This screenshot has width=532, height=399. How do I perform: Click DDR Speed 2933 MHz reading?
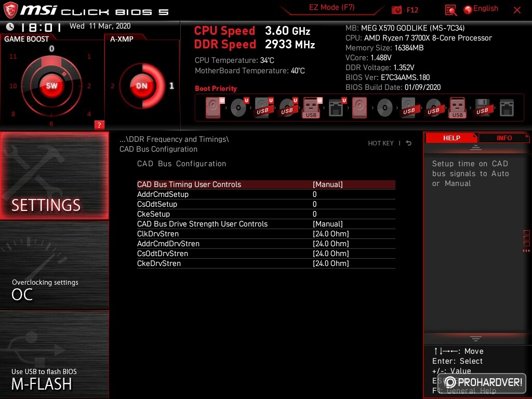click(x=255, y=45)
